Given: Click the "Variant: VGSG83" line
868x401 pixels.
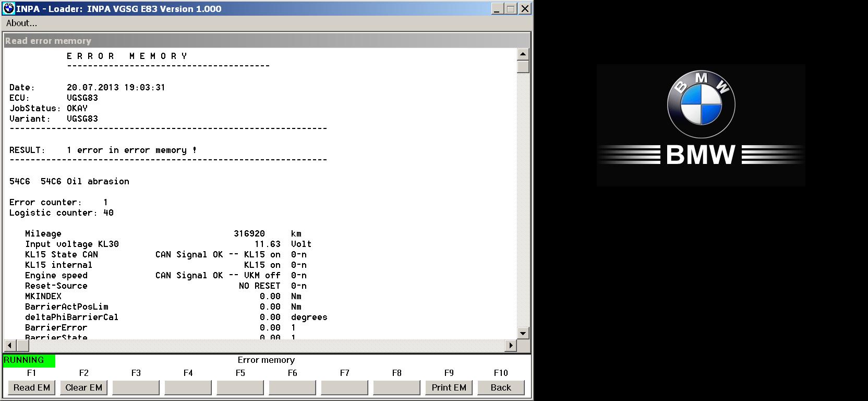Looking at the screenshot, I should tap(54, 119).
